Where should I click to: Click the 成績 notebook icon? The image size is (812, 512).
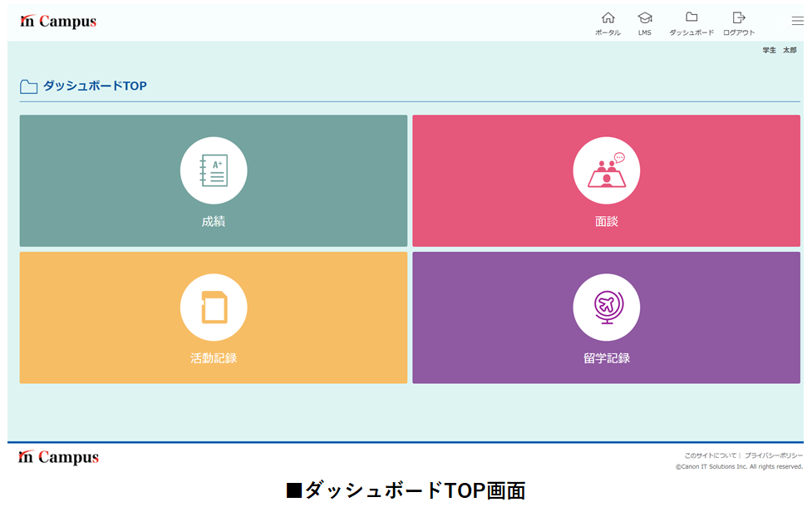(214, 170)
